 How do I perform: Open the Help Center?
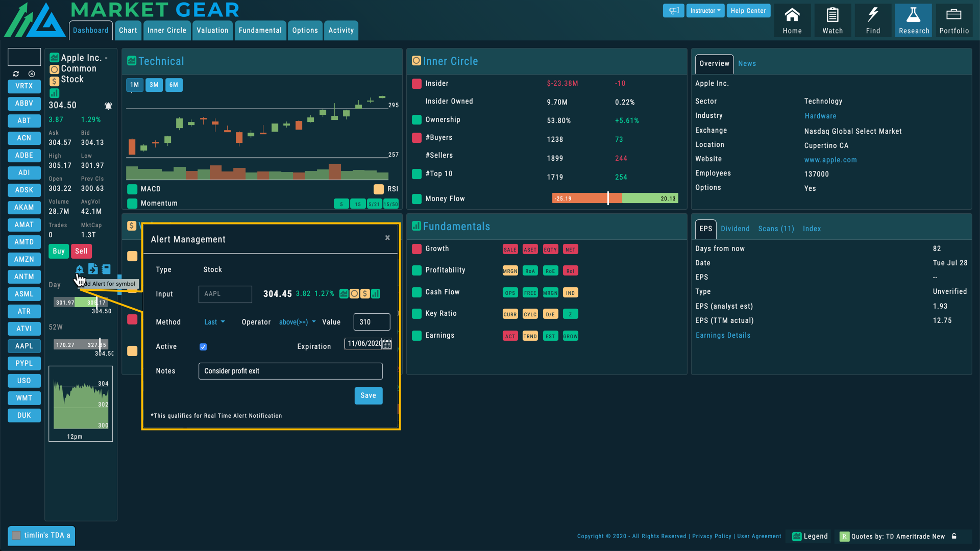(748, 11)
